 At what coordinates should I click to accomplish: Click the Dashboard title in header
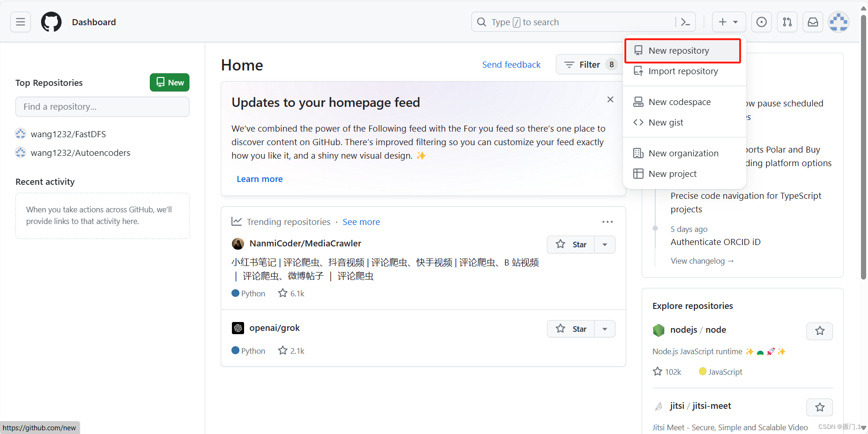click(x=94, y=22)
